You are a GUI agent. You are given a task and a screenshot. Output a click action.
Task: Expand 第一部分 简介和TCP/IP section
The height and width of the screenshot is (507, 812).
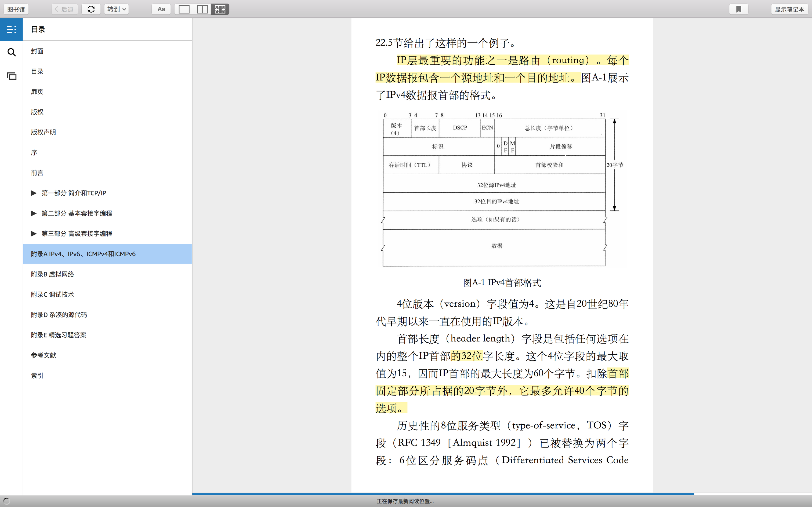(34, 193)
